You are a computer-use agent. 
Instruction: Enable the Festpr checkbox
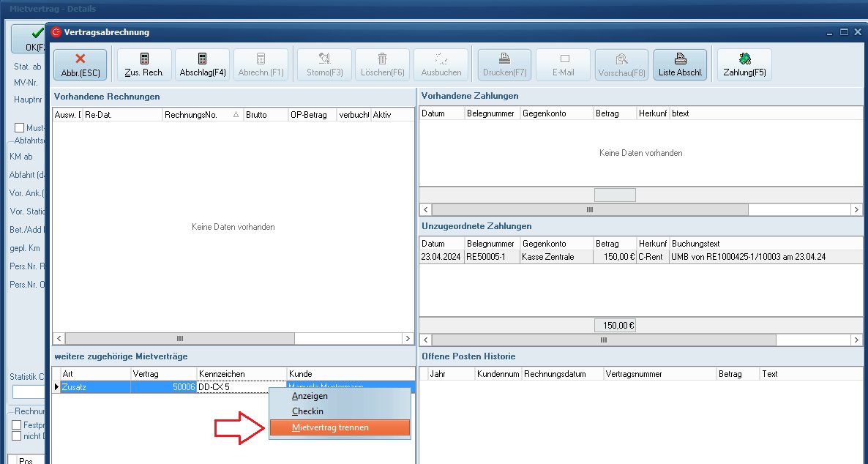coord(17,424)
